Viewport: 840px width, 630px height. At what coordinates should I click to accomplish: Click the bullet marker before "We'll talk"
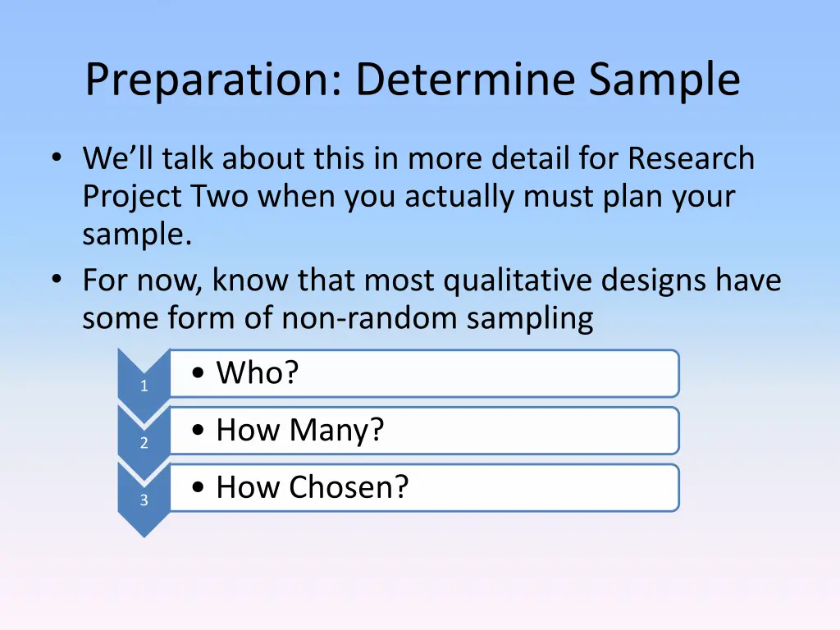coord(55,157)
